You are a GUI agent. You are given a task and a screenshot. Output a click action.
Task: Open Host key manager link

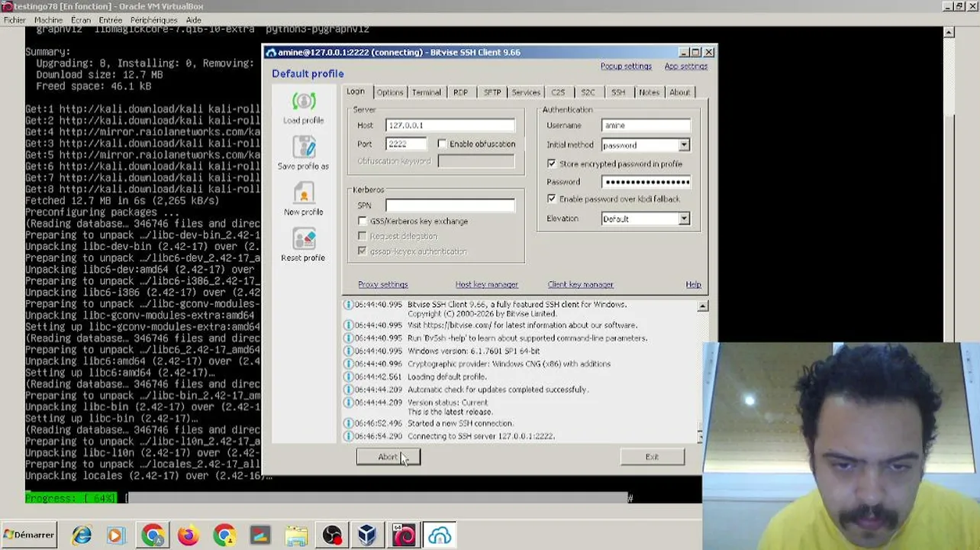487,284
